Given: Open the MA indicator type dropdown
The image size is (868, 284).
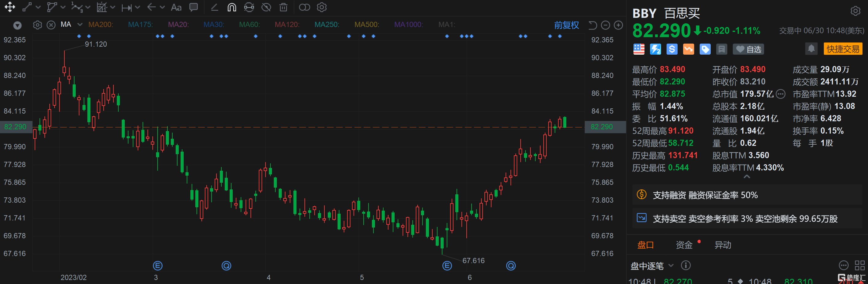Looking at the screenshot, I should pos(80,24).
